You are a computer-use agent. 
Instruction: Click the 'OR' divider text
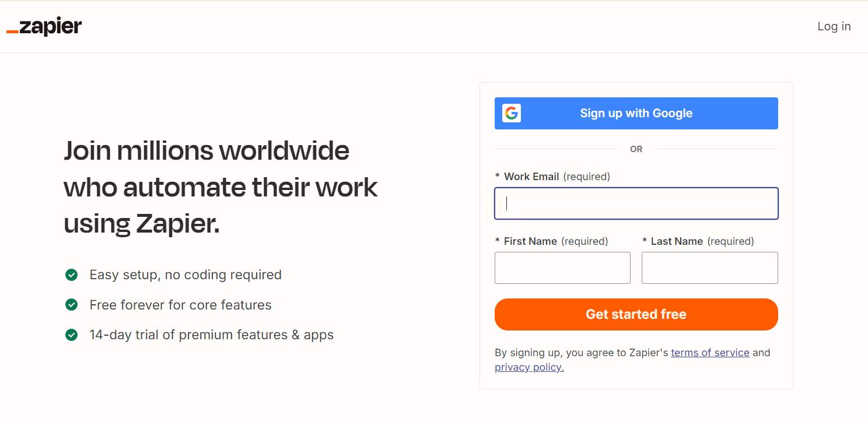coord(636,149)
